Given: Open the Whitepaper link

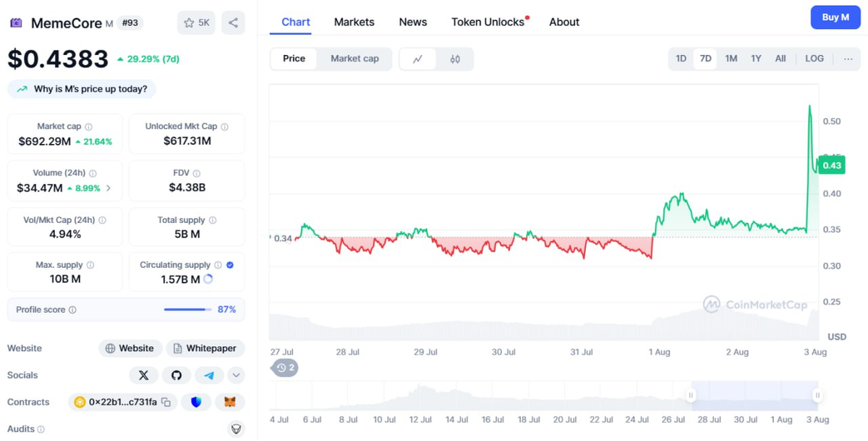Looking at the screenshot, I should click(205, 348).
